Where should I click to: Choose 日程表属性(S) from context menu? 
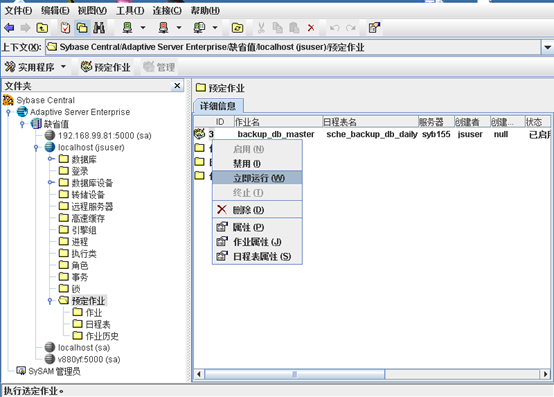[257, 256]
